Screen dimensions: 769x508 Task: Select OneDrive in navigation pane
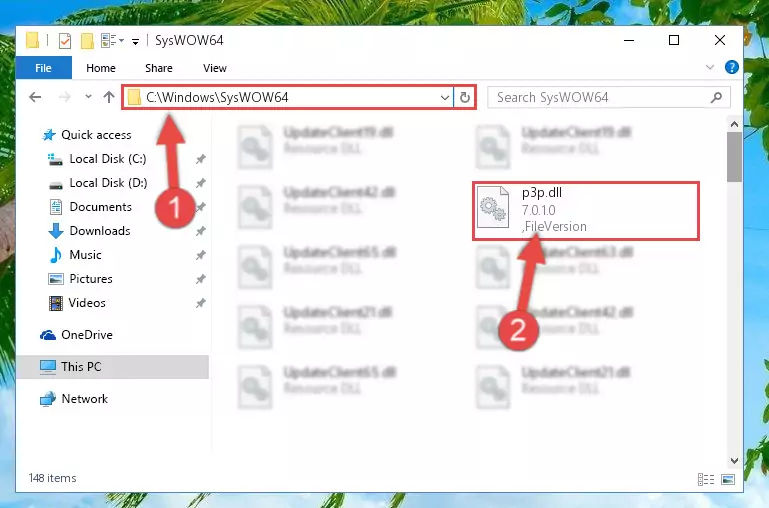pyautogui.click(x=77, y=335)
